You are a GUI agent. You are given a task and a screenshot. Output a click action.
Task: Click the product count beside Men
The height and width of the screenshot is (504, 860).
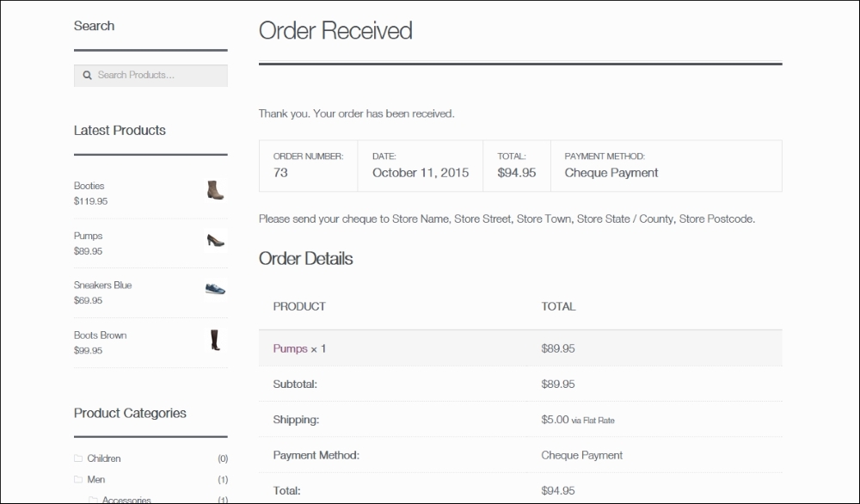[x=223, y=480]
